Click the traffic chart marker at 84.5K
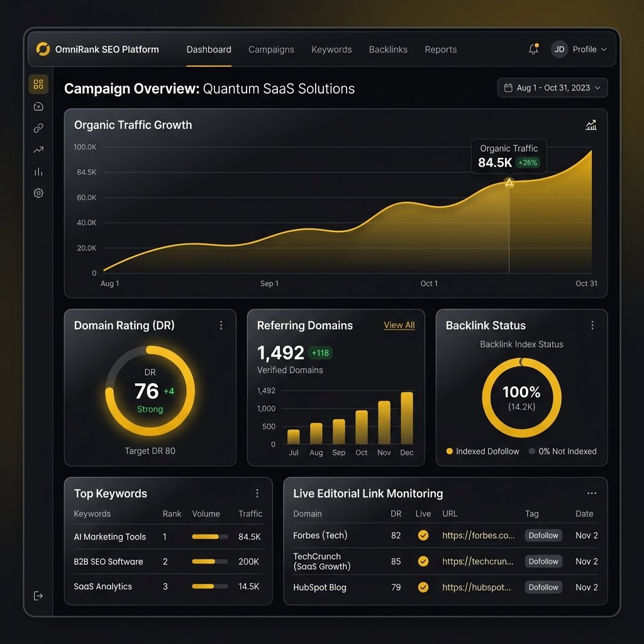This screenshot has height=644, width=644. coord(509,182)
